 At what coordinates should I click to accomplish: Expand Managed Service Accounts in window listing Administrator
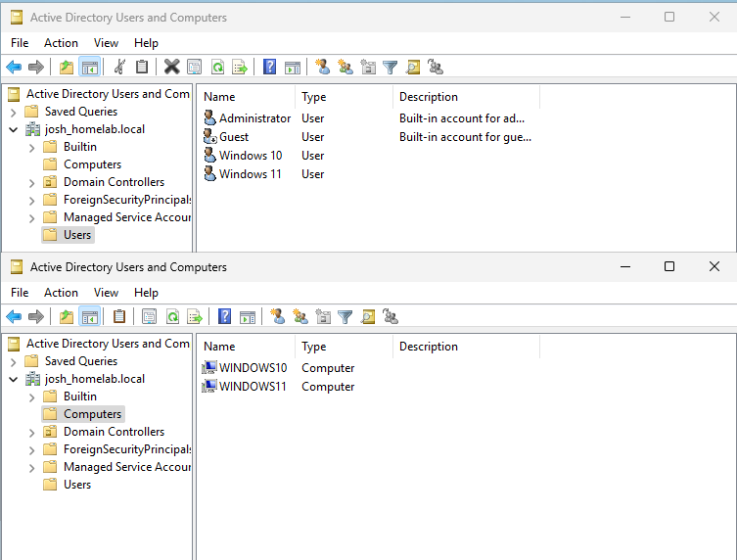[31, 218]
